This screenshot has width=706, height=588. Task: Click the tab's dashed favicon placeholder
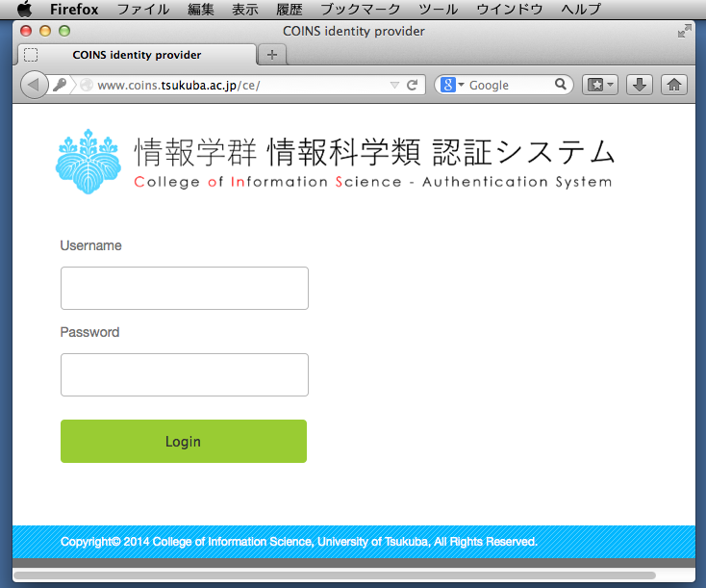point(31,55)
